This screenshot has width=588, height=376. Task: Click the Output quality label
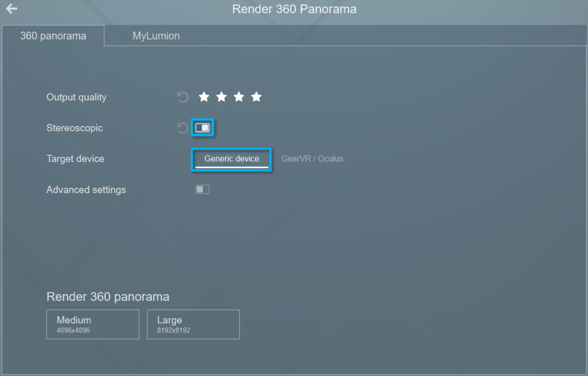coord(77,97)
